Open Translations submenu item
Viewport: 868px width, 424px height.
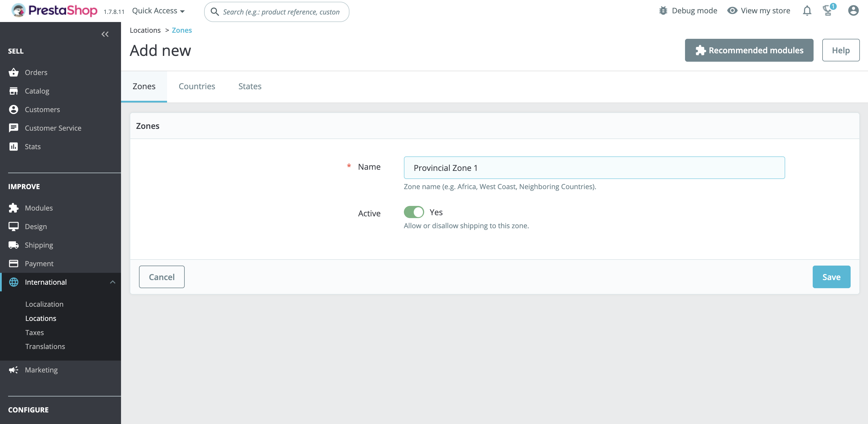45,346
